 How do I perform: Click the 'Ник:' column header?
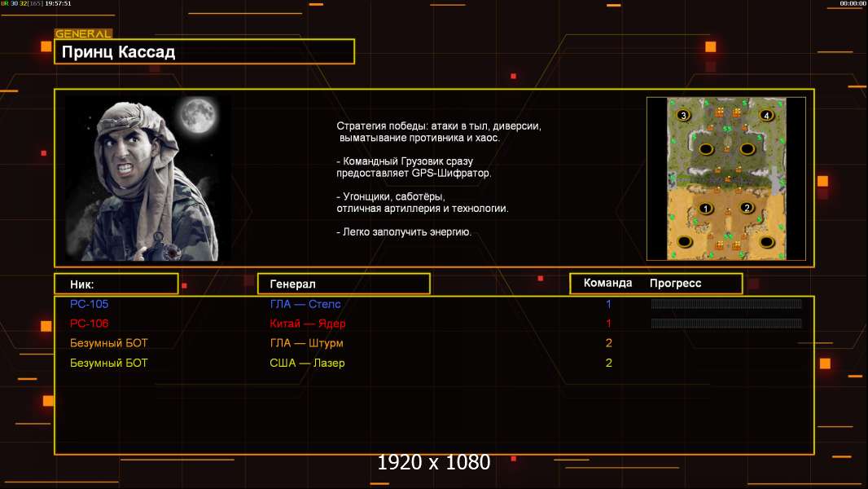pos(116,284)
